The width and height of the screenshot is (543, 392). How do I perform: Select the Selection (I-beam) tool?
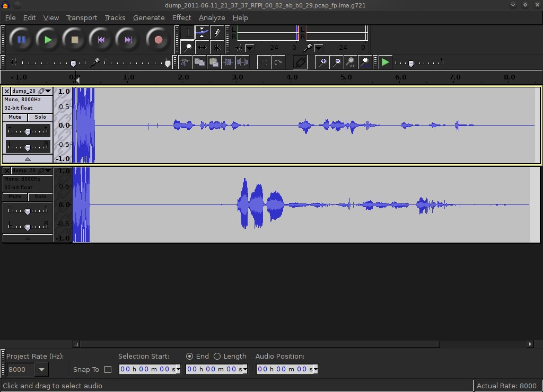tap(187, 33)
